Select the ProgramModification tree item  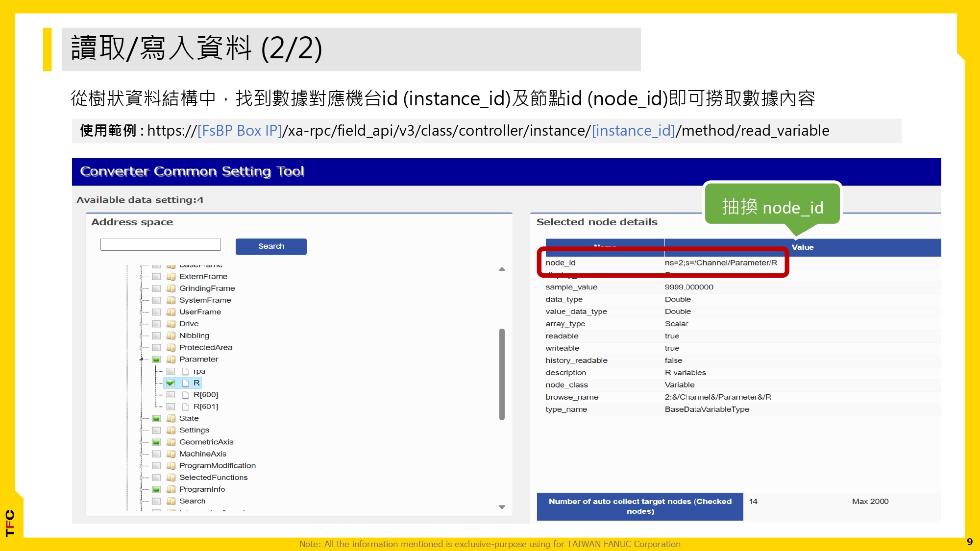218,466
